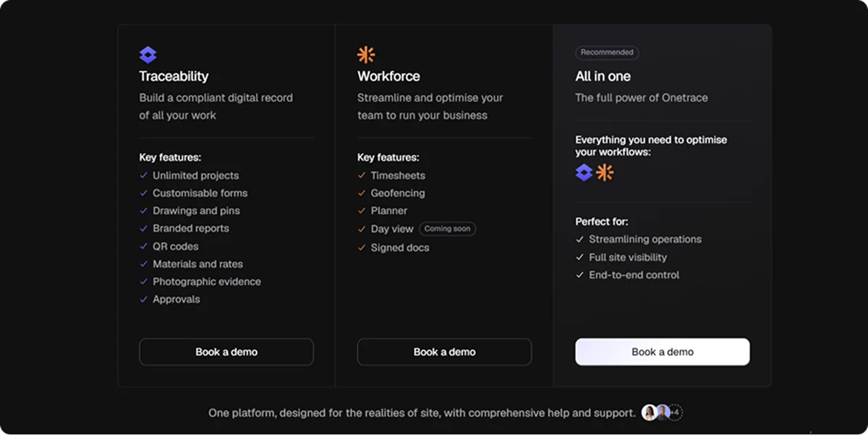
Task: Click the Recommended badge
Action: [x=607, y=53]
